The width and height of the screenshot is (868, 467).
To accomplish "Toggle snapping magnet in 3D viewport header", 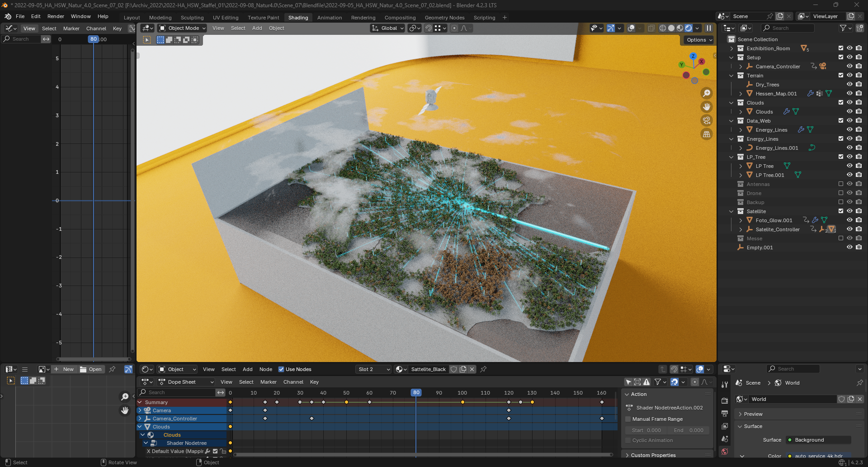I will pos(428,28).
